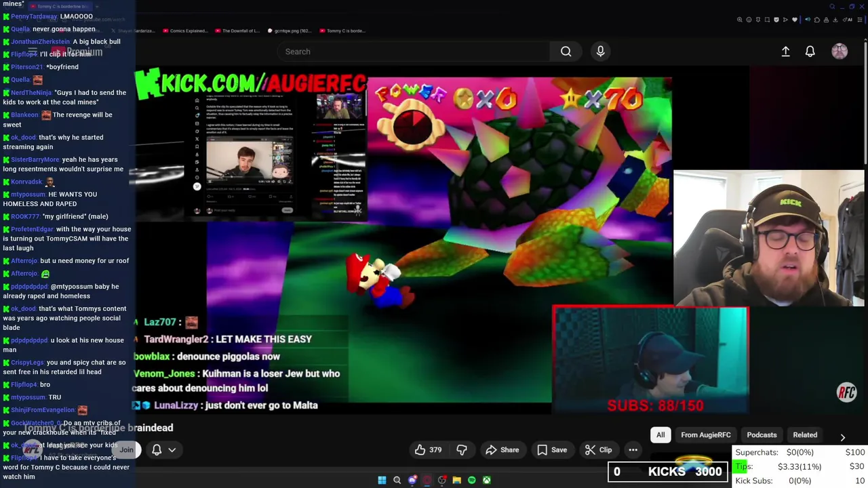
Task: Click the send flow arrow toolbar icon
Action: click(x=785, y=20)
